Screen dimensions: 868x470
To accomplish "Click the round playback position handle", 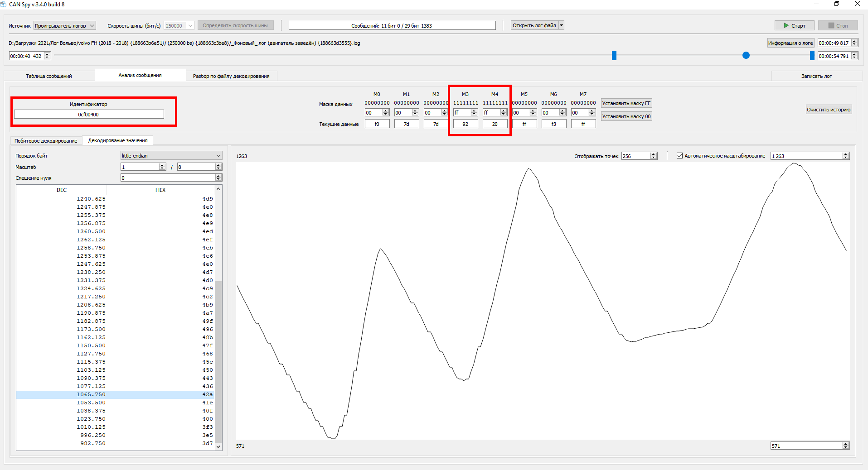I will pos(746,55).
